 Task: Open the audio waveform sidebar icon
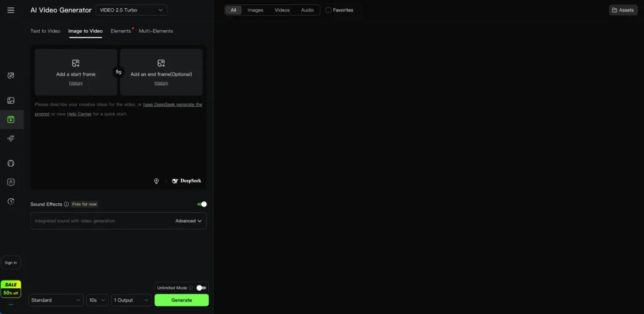11,138
